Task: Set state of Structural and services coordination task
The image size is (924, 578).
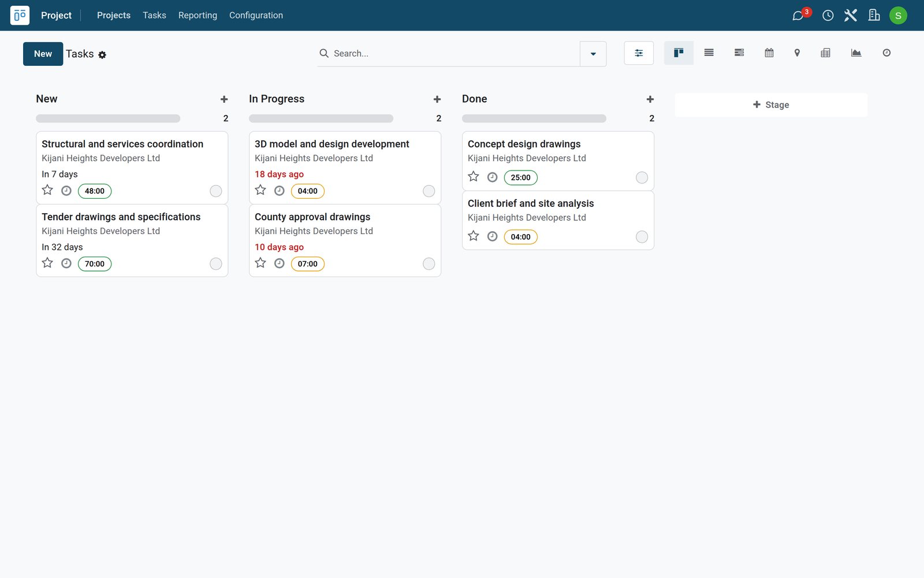Action: click(x=216, y=191)
